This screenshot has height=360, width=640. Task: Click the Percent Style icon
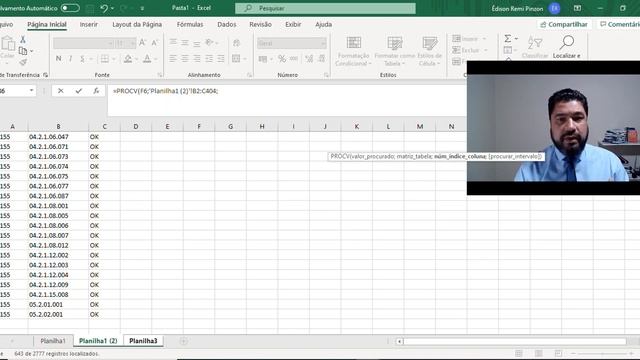pyautogui.click(x=282, y=59)
